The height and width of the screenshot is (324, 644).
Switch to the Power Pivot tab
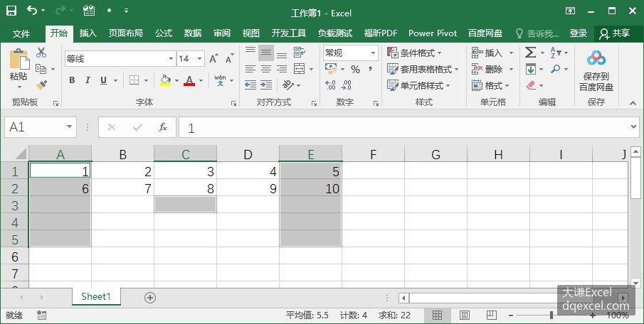tap(433, 33)
